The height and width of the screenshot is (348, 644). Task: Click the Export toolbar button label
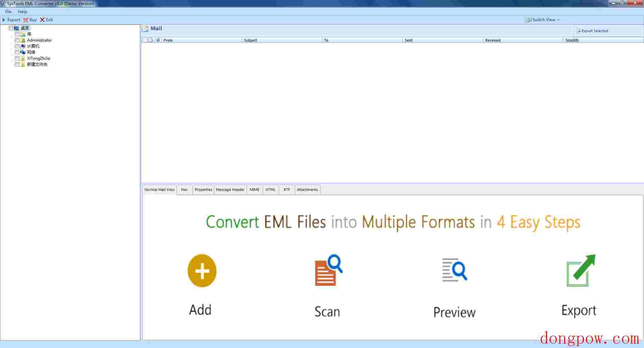click(x=14, y=20)
